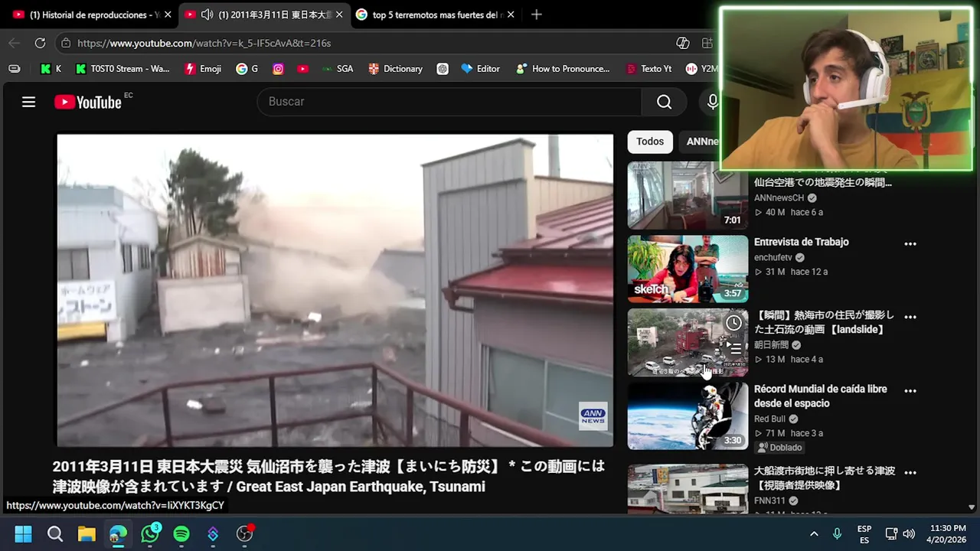Open the K bookmark
The width and height of the screenshot is (980, 551).
click(51, 69)
